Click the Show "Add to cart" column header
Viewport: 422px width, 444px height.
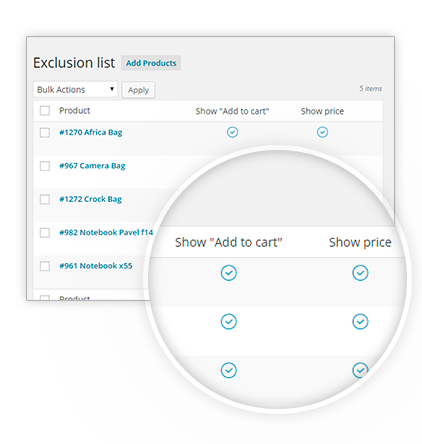[232, 111]
